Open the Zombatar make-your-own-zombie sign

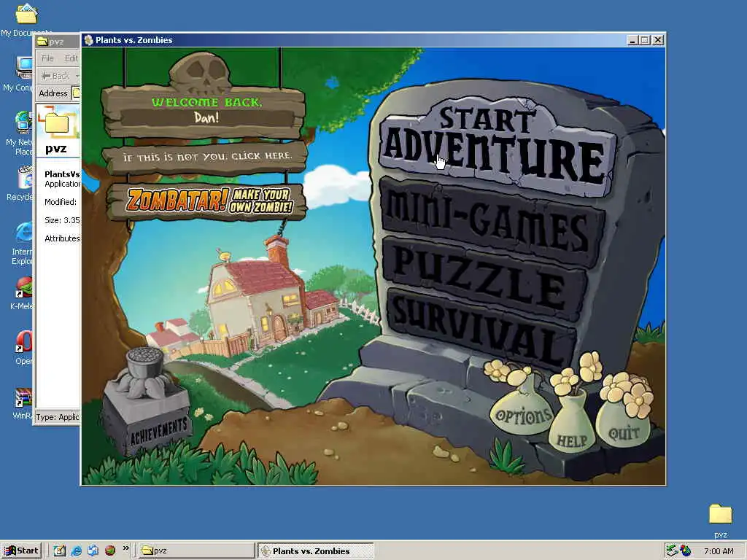[x=206, y=201]
